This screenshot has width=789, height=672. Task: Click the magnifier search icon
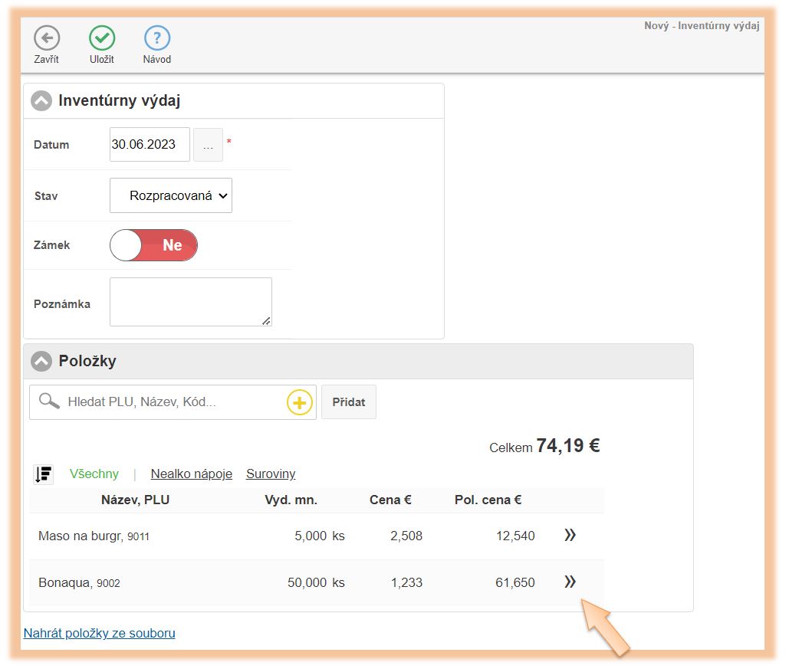49,402
